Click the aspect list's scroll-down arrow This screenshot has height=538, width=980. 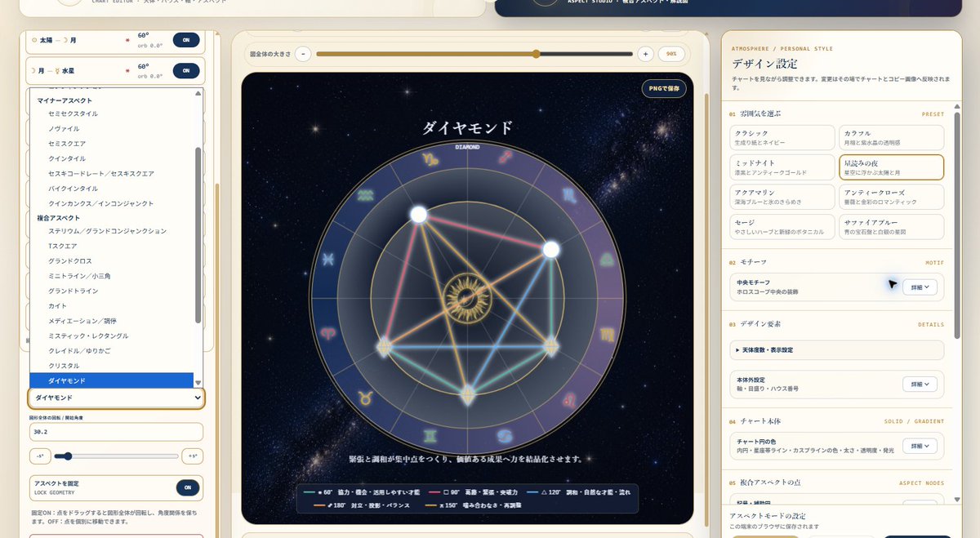[x=198, y=382]
